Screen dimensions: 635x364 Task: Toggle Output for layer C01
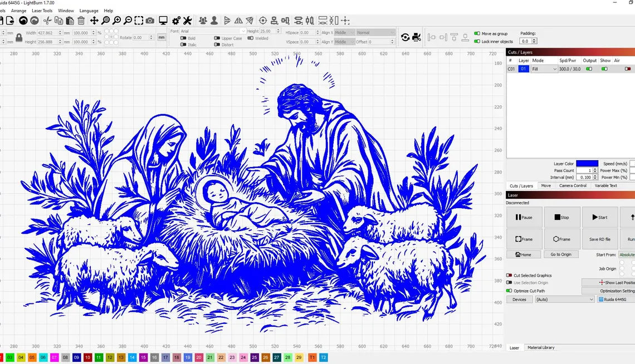pyautogui.click(x=589, y=69)
